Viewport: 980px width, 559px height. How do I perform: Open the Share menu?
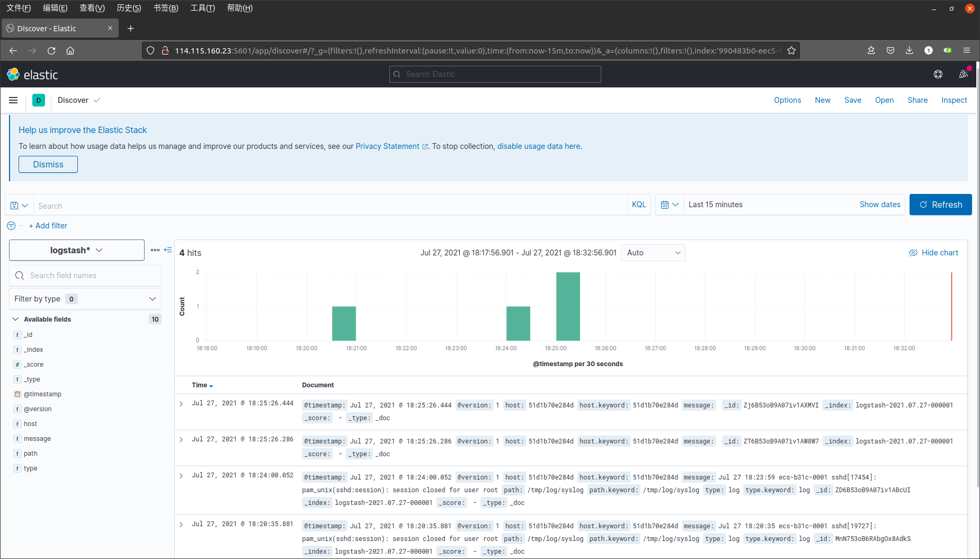coord(917,100)
